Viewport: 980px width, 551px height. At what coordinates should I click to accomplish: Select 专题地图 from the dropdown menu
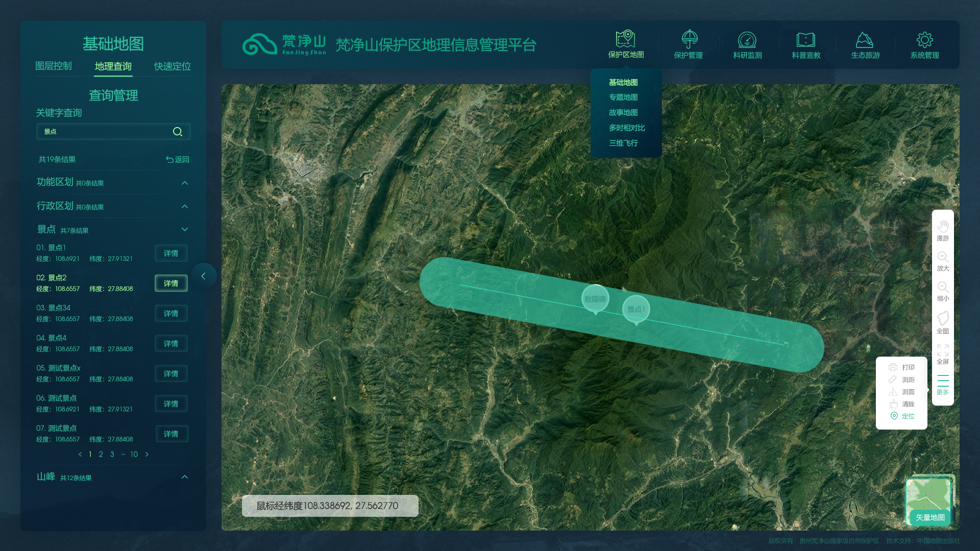click(x=623, y=97)
